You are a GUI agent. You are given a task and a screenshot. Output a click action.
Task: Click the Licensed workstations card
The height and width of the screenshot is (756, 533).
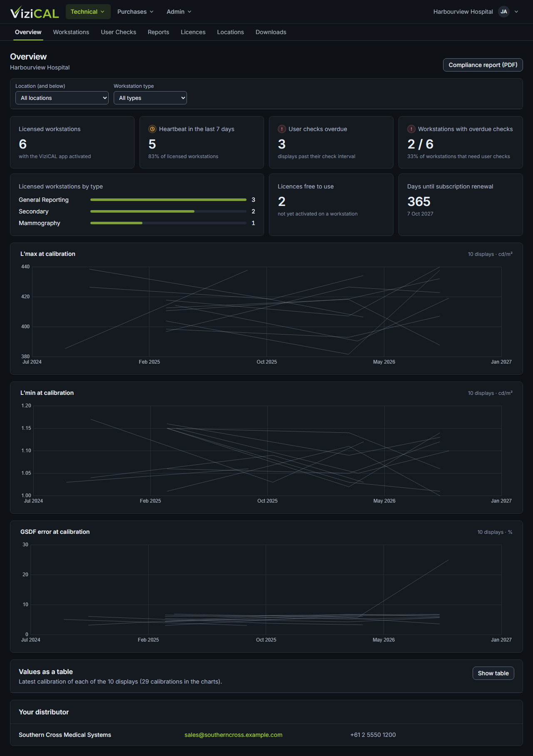72,142
